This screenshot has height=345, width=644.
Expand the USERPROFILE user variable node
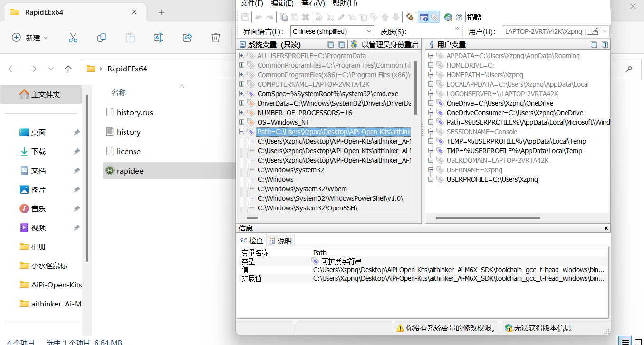coord(431,179)
